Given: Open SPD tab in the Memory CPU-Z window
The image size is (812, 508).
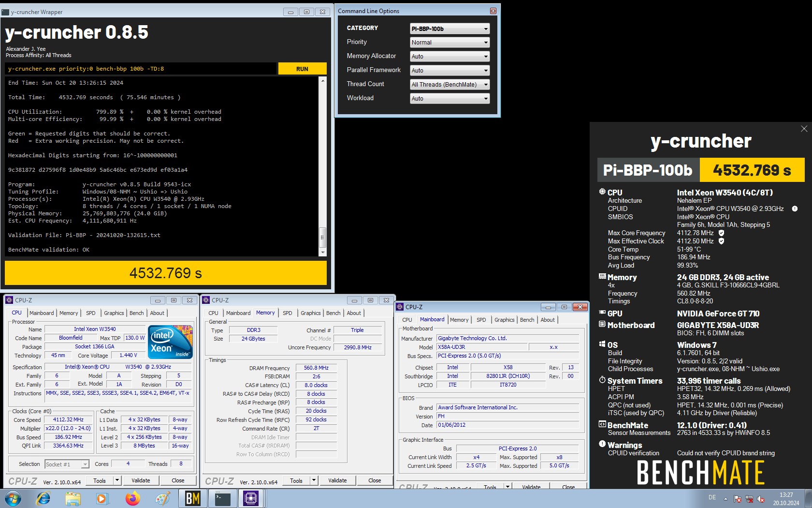Looking at the screenshot, I should click(288, 313).
